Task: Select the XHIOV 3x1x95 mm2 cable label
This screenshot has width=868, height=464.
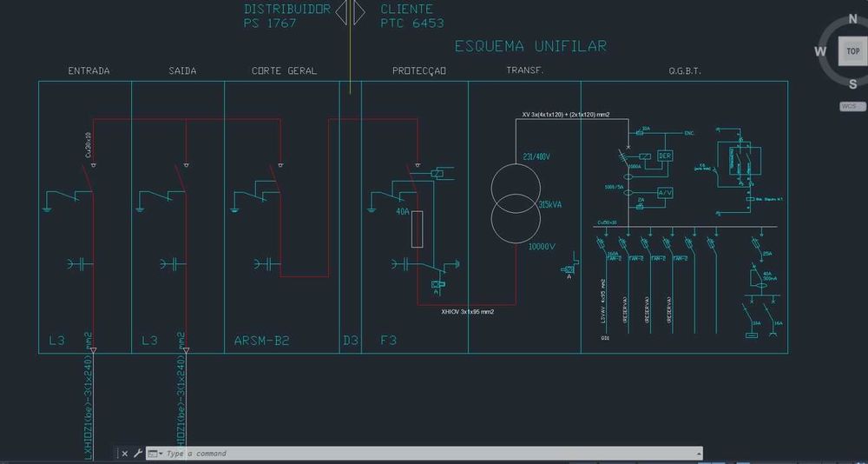Action: [468, 312]
